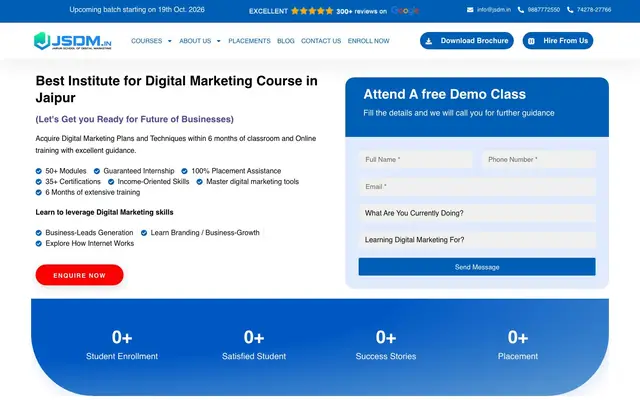Focus the Email input field
The image size is (640, 400).
click(477, 187)
